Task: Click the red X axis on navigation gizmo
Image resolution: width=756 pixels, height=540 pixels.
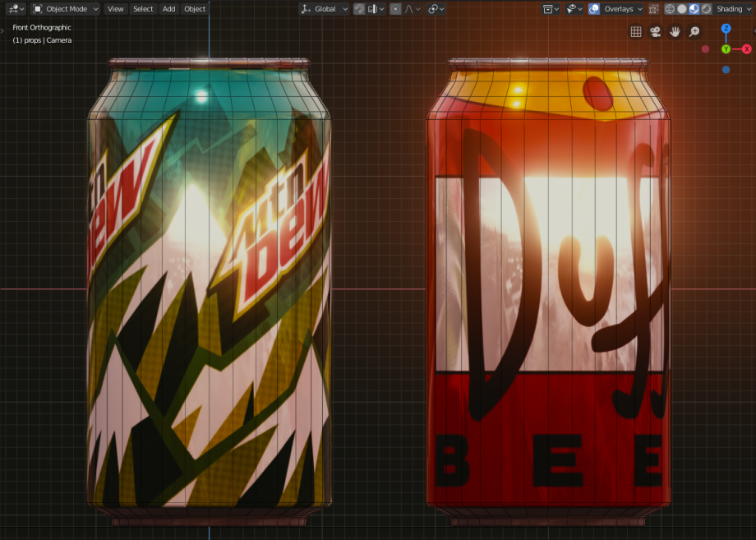Action: pyautogui.click(x=747, y=48)
